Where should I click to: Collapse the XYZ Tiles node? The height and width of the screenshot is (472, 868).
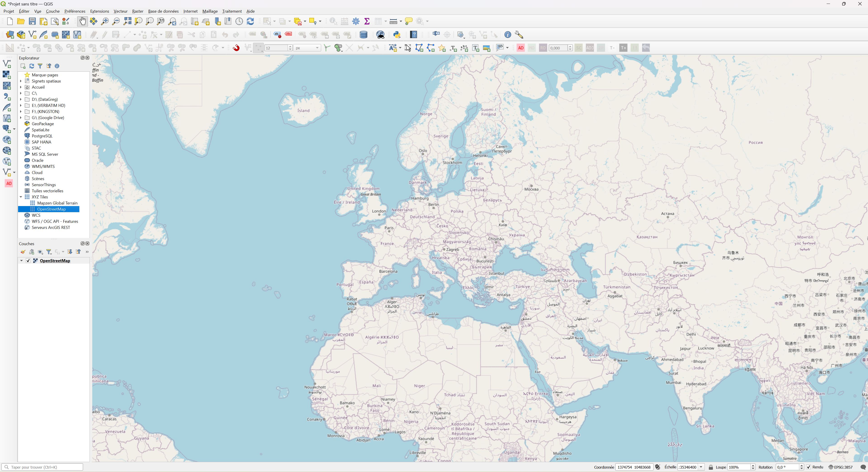21,197
